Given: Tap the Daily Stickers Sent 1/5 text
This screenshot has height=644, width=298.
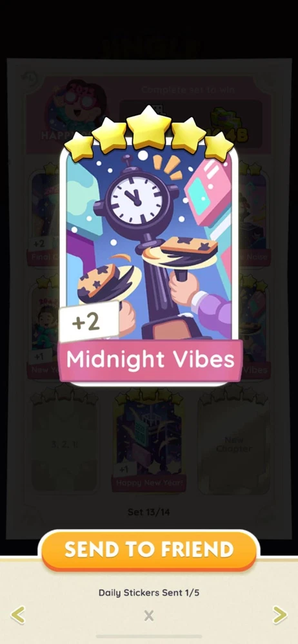Looking at the screenshot, I should pyautogui.click(x=149, y=592).
